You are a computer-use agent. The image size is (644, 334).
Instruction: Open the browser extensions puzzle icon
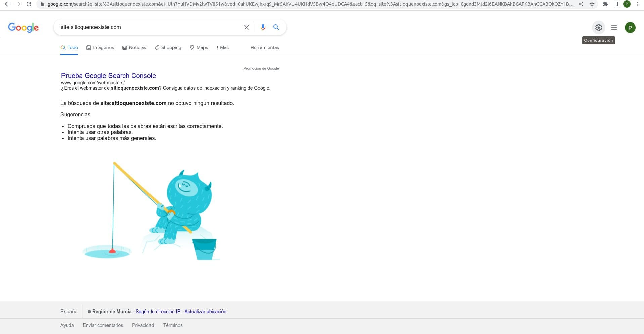[x=605, y=4]
